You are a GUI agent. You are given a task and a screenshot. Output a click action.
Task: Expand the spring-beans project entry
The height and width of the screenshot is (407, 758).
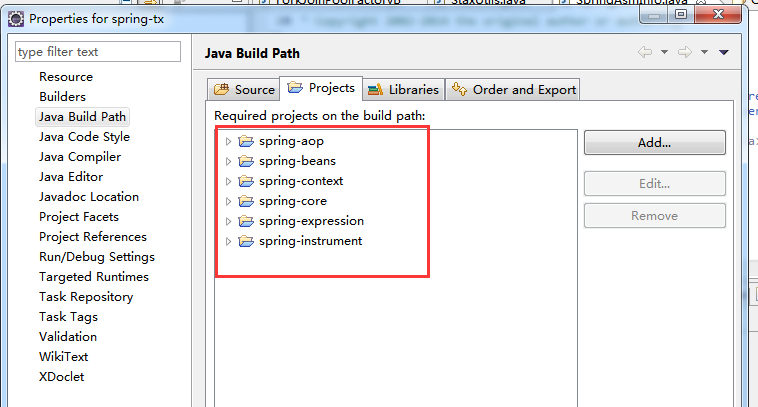pyautogui.click(x=228, y=161)
